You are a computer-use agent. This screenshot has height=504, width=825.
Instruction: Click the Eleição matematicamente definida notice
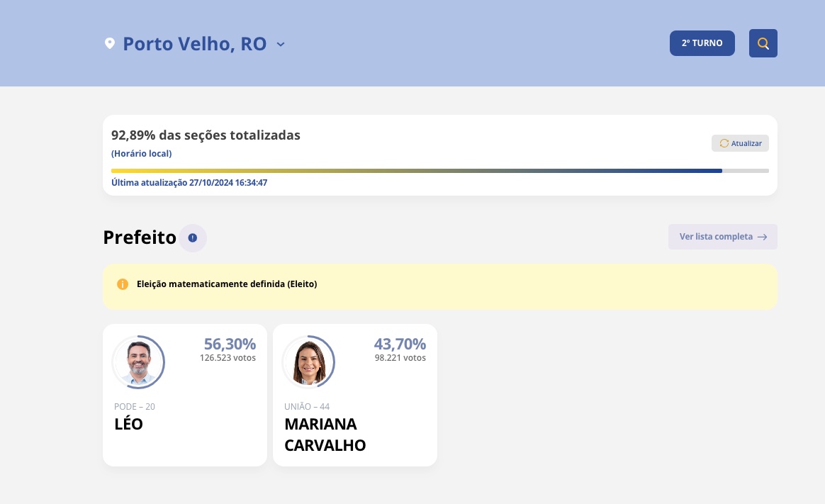tap(227, 284)
